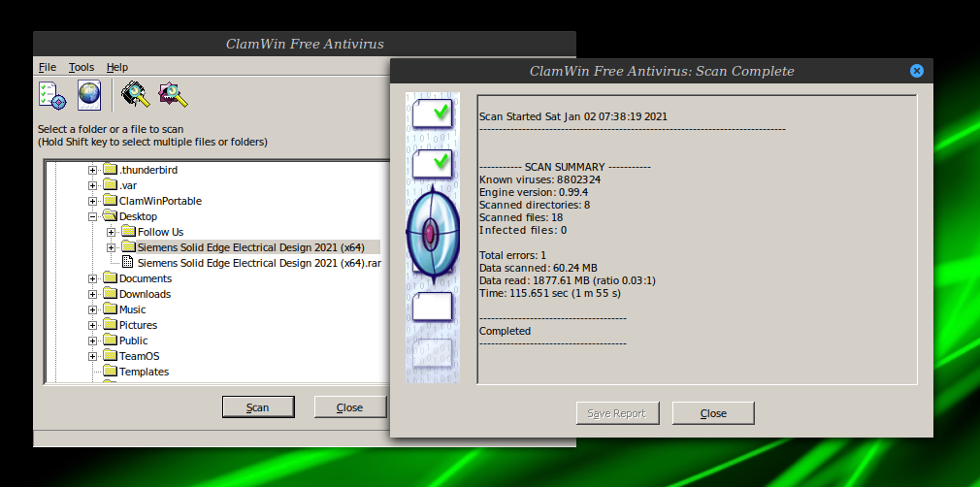Click the Scan button in main window
The width and height of the screenshot is (980, 487).
tap(258, 407)
